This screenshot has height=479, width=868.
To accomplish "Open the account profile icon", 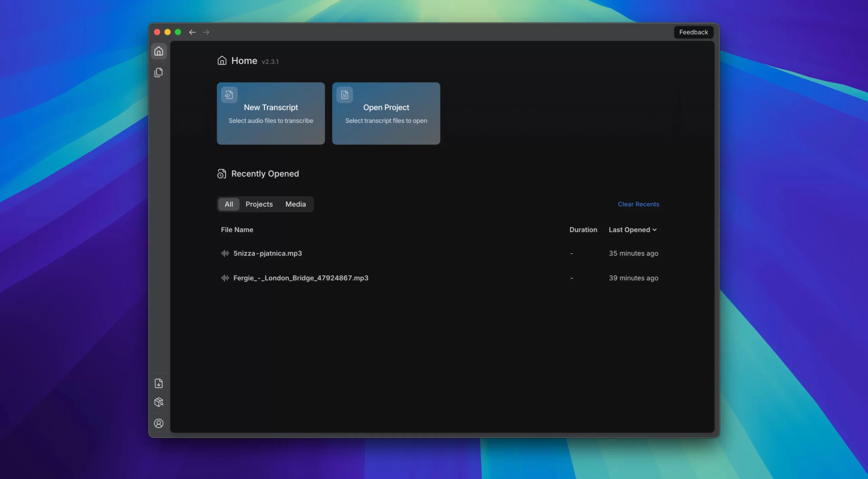I will click(x=158, y=423).
